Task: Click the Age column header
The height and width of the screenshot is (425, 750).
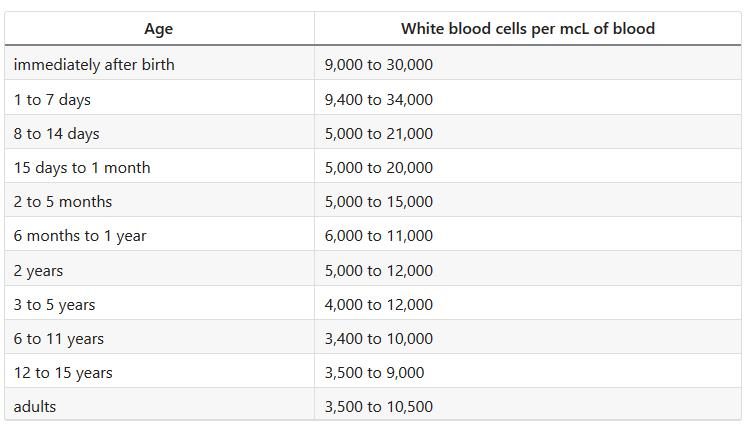Action: [159, 29]
